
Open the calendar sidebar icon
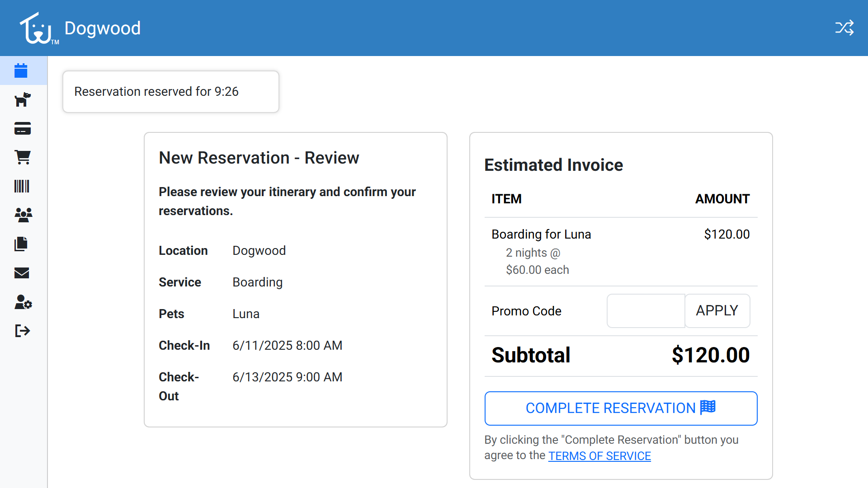click(21, 71)
